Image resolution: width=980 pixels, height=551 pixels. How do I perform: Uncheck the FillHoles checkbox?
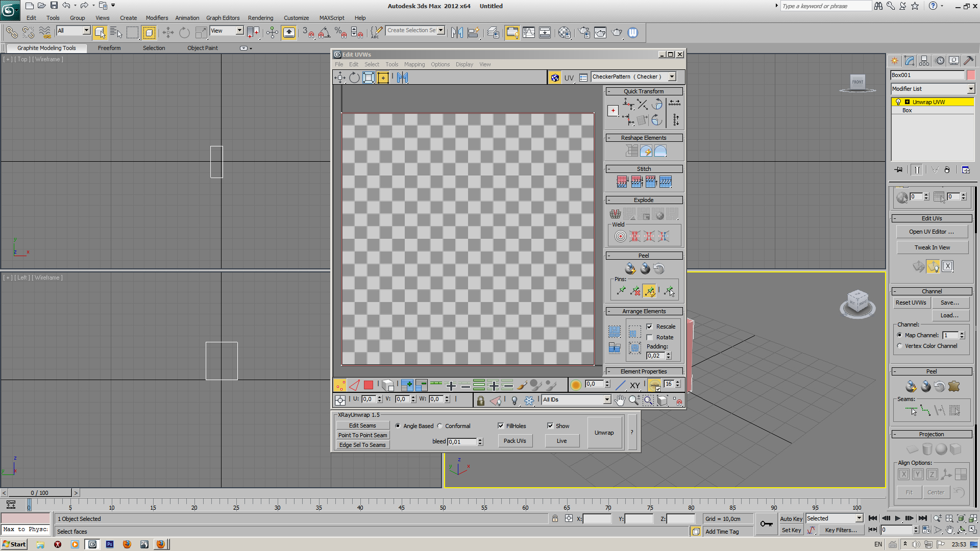(x=501, y=425)
